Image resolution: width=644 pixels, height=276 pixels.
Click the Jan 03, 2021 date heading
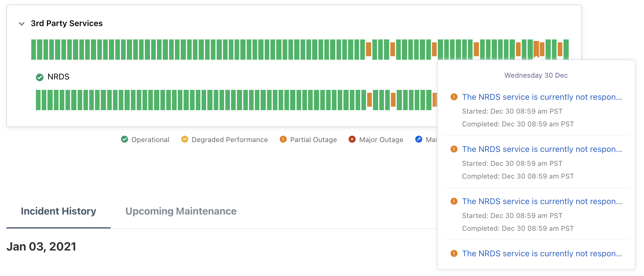41,246
